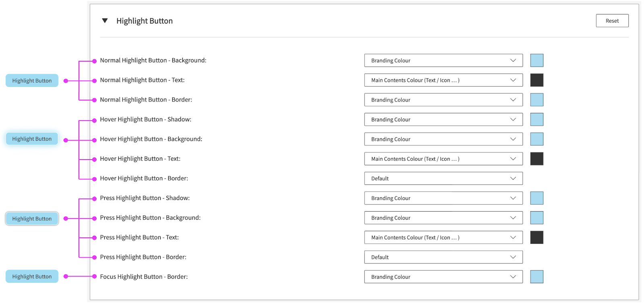Open Hover Highlight Button Shadow dropdown
The image size is (644, 305).
point(443,120)
